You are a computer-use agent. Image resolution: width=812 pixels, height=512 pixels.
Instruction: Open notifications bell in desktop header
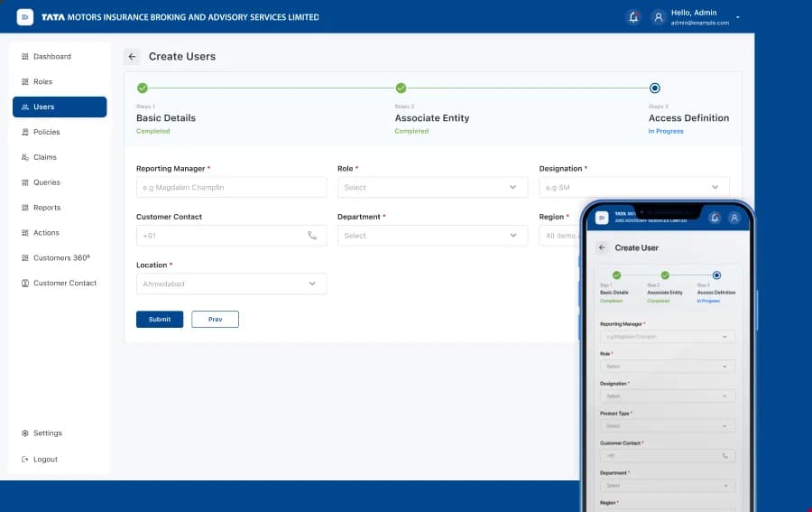tap(633, 17)
